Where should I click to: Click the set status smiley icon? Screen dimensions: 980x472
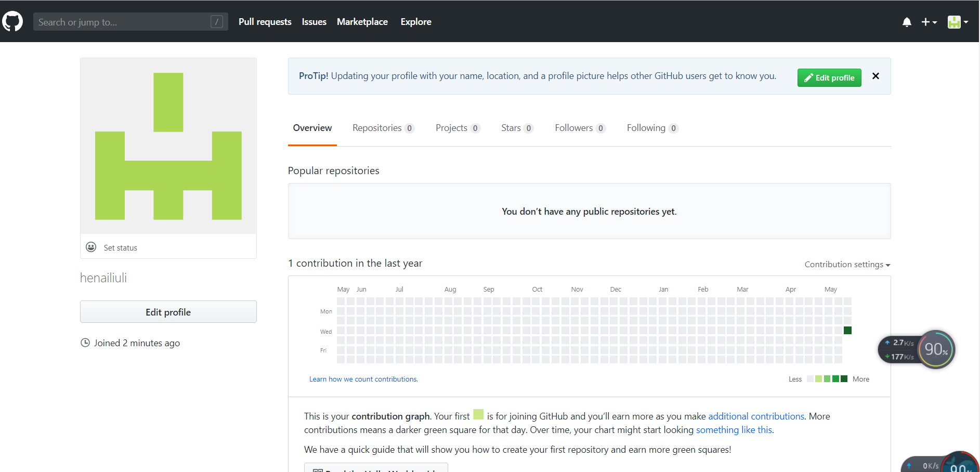click(x=91, y=247)
